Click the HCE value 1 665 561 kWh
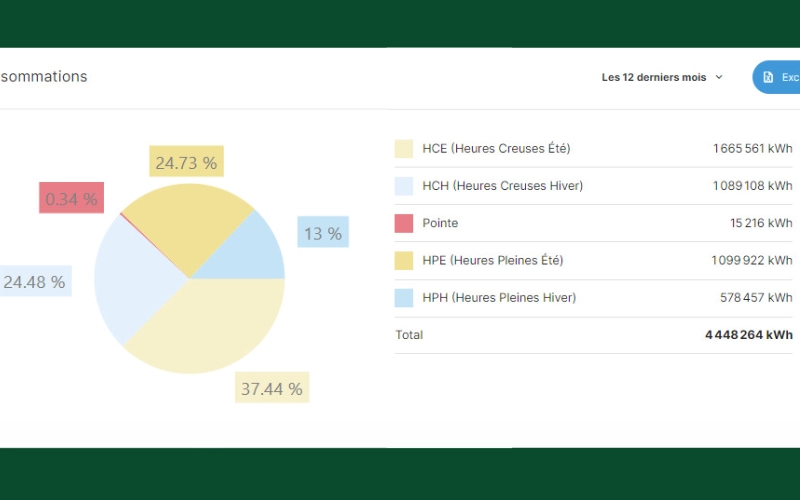Screen dimensions: 800x500 [x=752, y=149]
